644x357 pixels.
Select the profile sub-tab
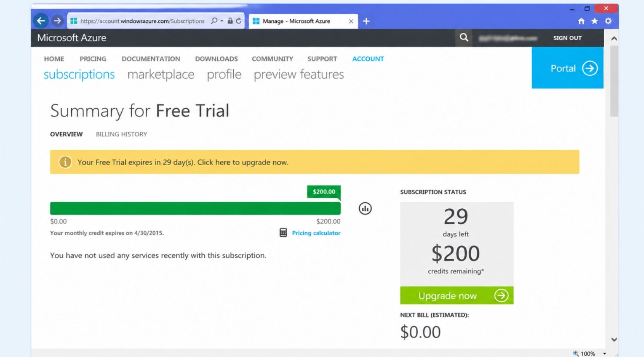pyautogui.click(x=224, y=74)
